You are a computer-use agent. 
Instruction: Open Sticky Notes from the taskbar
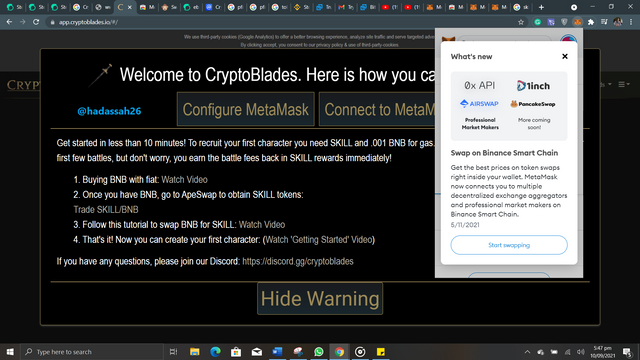pos(381,351)
